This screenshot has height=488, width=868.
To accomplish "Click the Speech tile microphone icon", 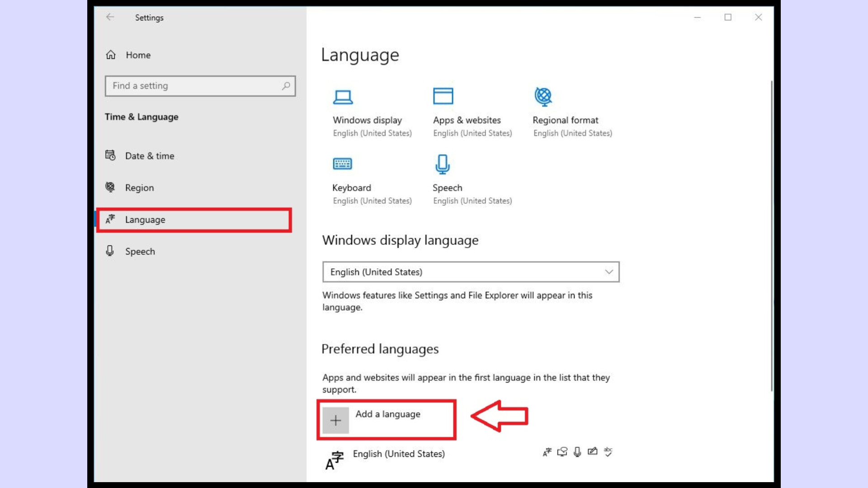I will tap(443, 164).
